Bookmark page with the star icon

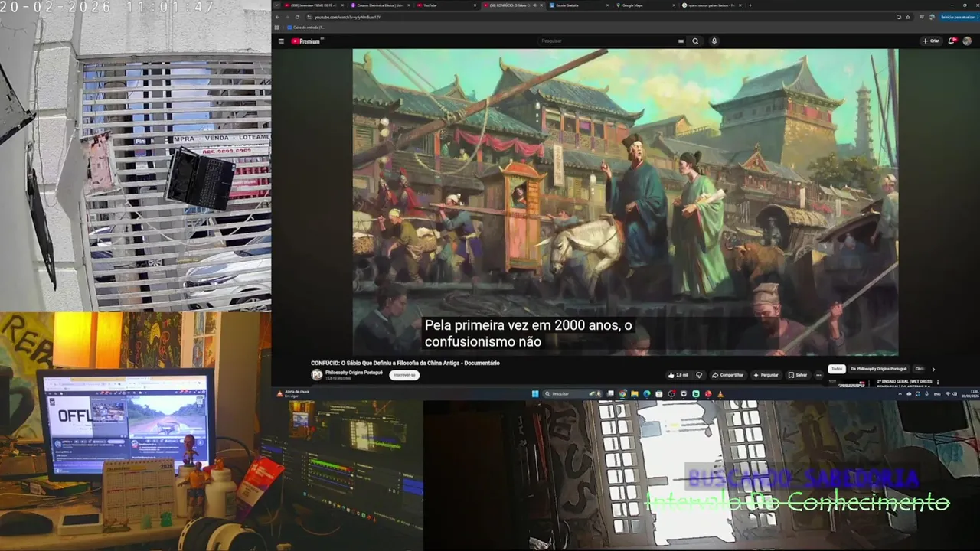[908, 17]
